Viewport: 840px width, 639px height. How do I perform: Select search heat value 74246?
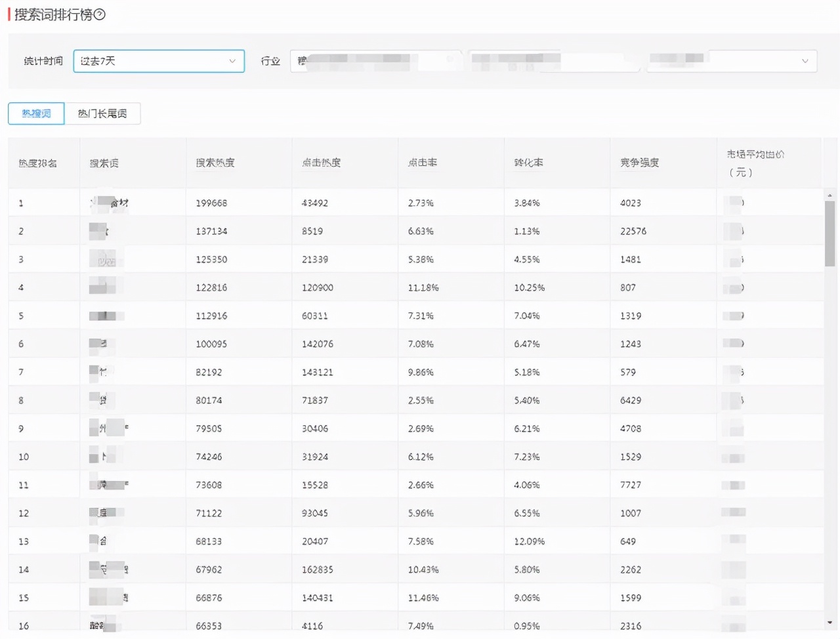click(x=209, y=457)
